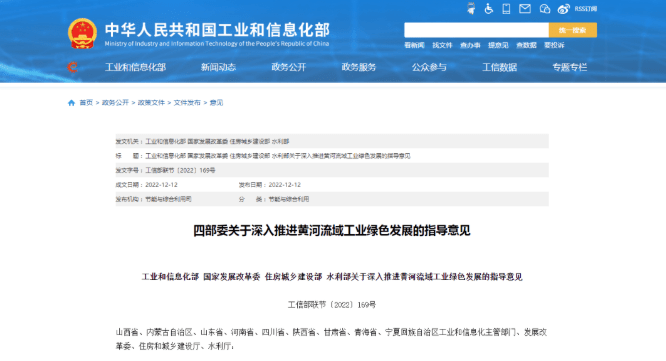
Task: Select the 看新闻 search shortcut
Action: [x=414, y=45]
